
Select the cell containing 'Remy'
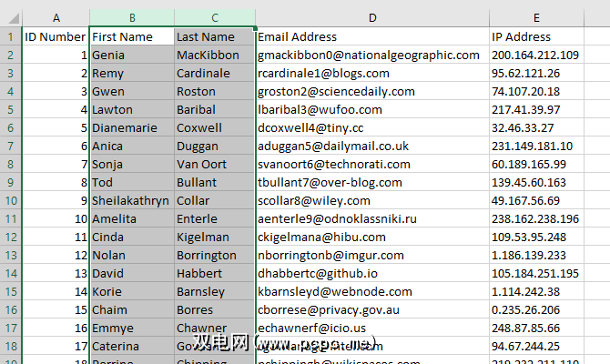[x=132, y=73]
